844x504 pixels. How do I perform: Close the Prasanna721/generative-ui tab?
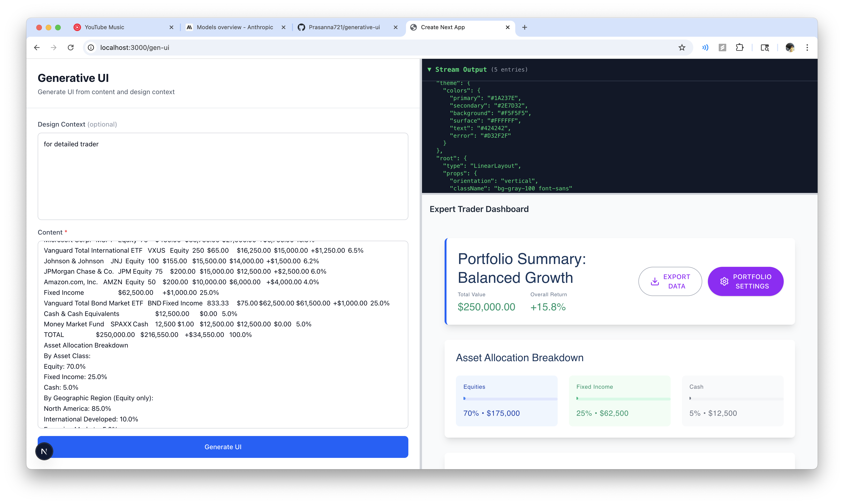[x=396, y=27]
